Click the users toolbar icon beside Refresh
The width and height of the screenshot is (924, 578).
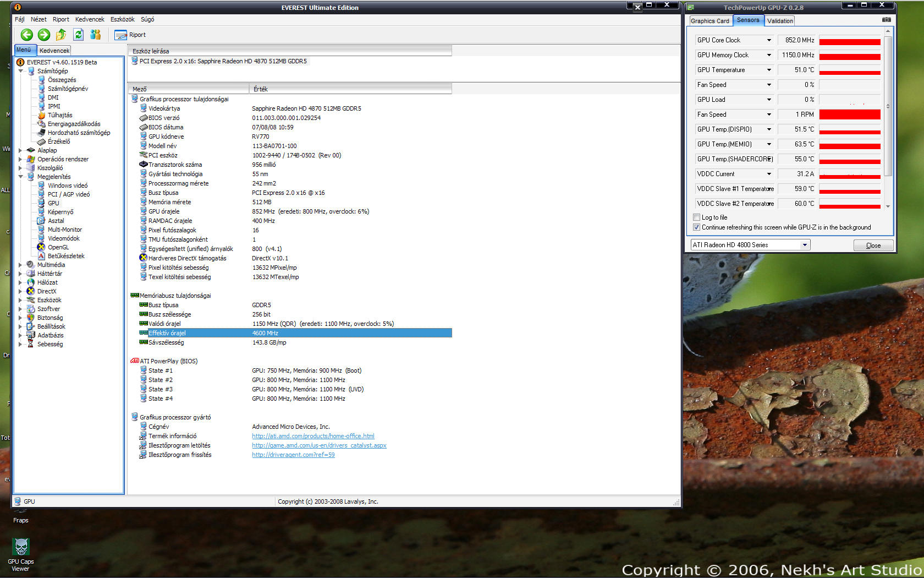[96, 35]
